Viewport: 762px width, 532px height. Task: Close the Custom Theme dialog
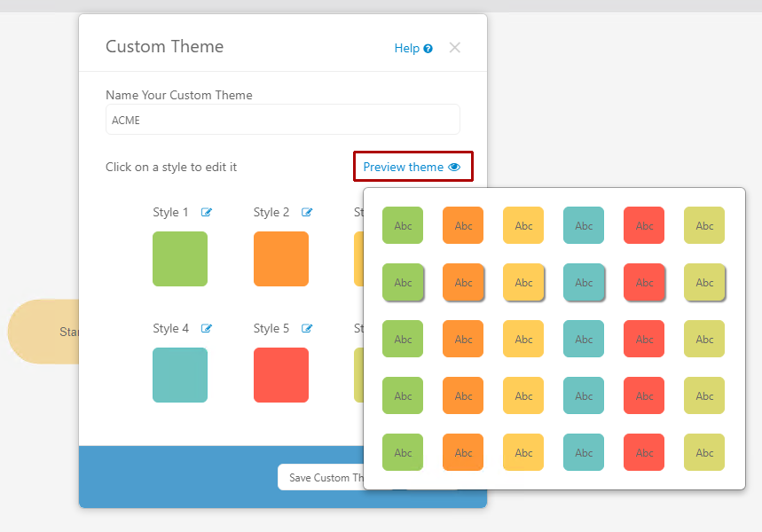pyautogui.click(x=454, y=48)
